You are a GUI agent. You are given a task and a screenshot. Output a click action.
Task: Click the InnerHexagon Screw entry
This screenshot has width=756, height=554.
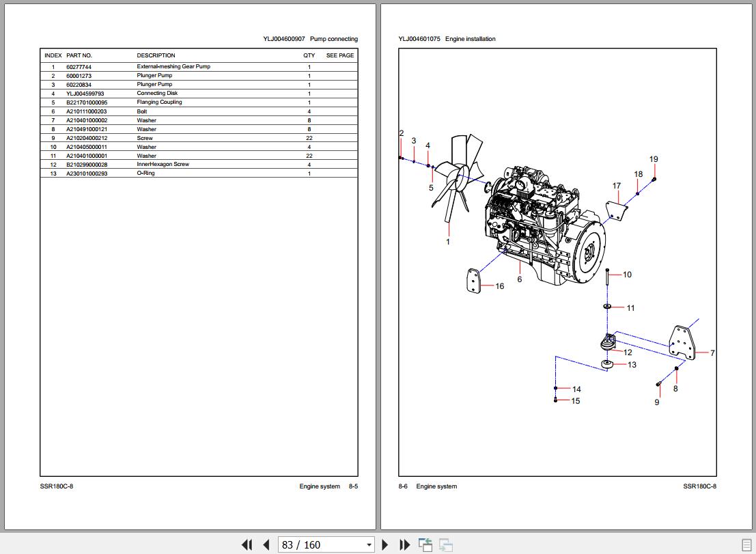(x=163, y=165)
